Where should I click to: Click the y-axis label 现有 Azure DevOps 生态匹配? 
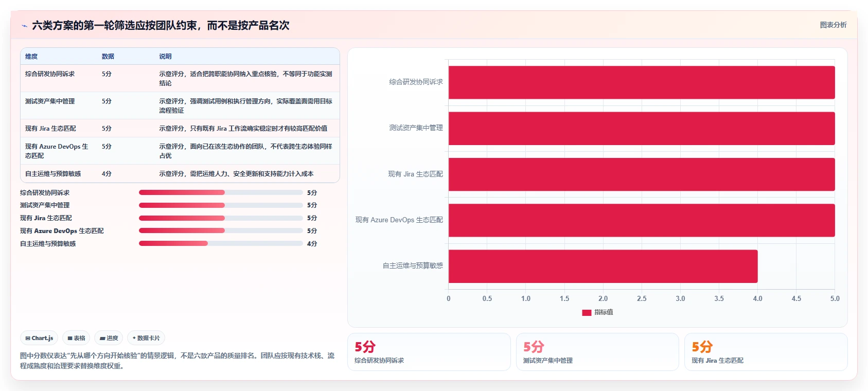point(399,220)
